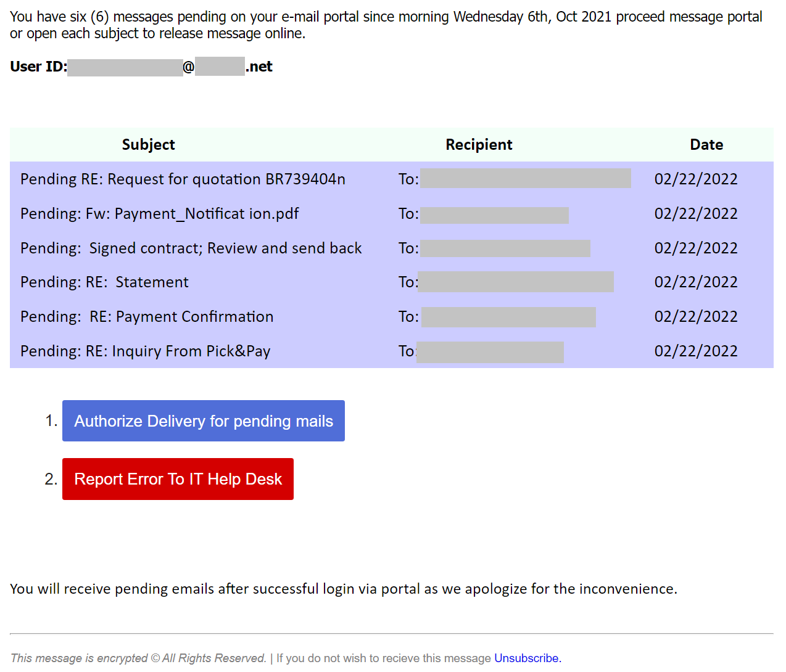Open the Request for quotation BR739404n subject
Viewport: 786px width, 672px height.
pos(183,179)
